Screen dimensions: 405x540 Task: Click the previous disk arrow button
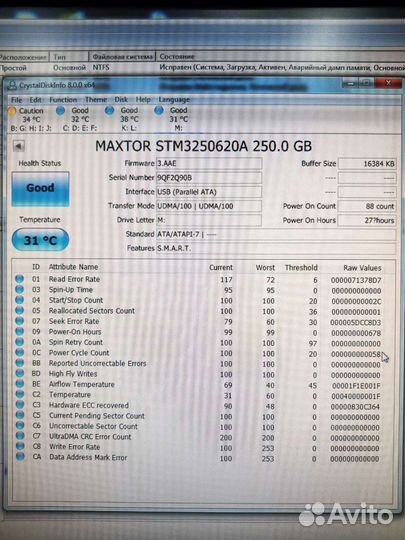click(x=18, y=146)
